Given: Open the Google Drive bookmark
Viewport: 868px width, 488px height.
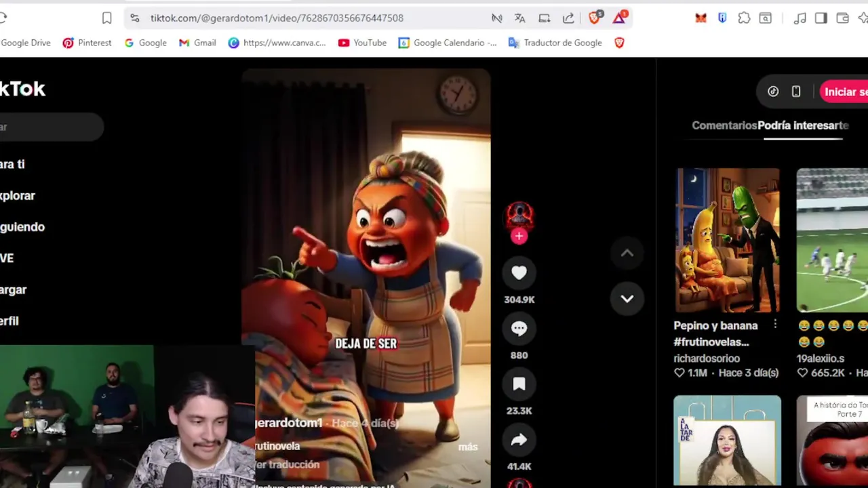Looking at the screenshot, I should 25,43.
